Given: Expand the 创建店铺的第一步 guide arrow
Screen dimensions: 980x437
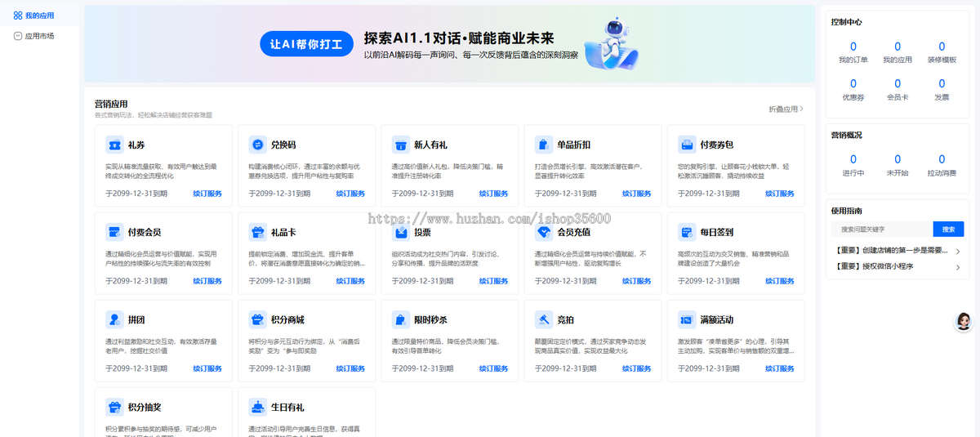Looking at the screenshot, I should (958, 251).
